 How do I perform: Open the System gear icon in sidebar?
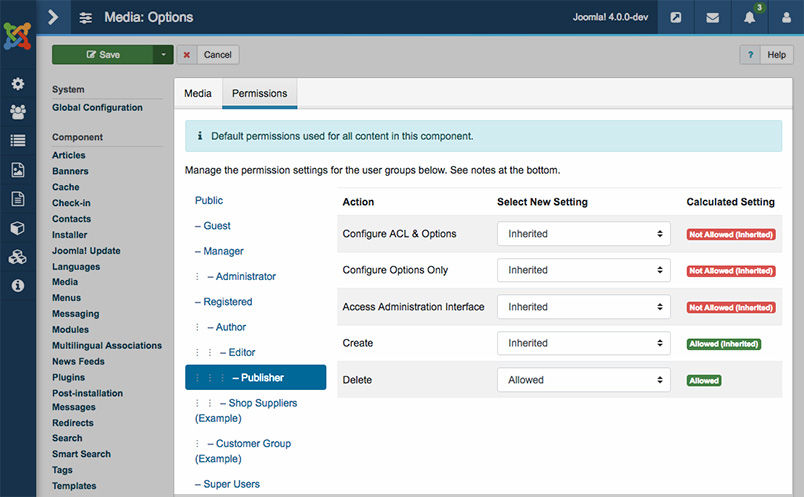18,84
